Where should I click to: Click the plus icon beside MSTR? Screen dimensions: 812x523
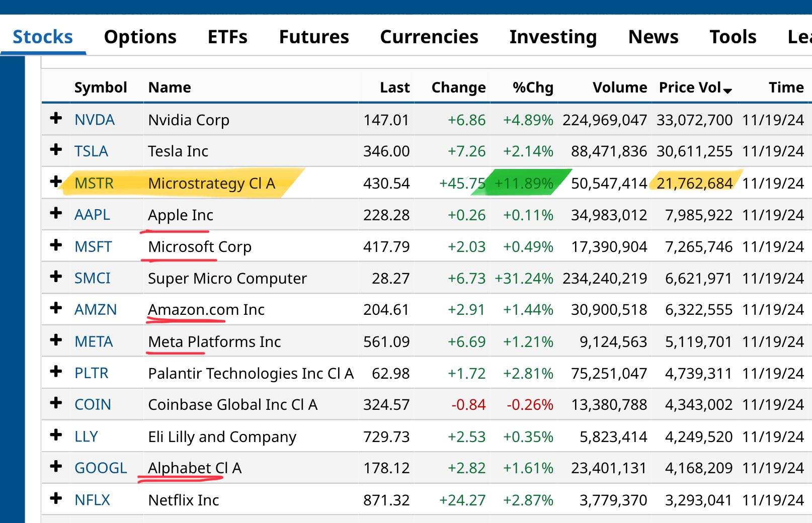[56, 182]
